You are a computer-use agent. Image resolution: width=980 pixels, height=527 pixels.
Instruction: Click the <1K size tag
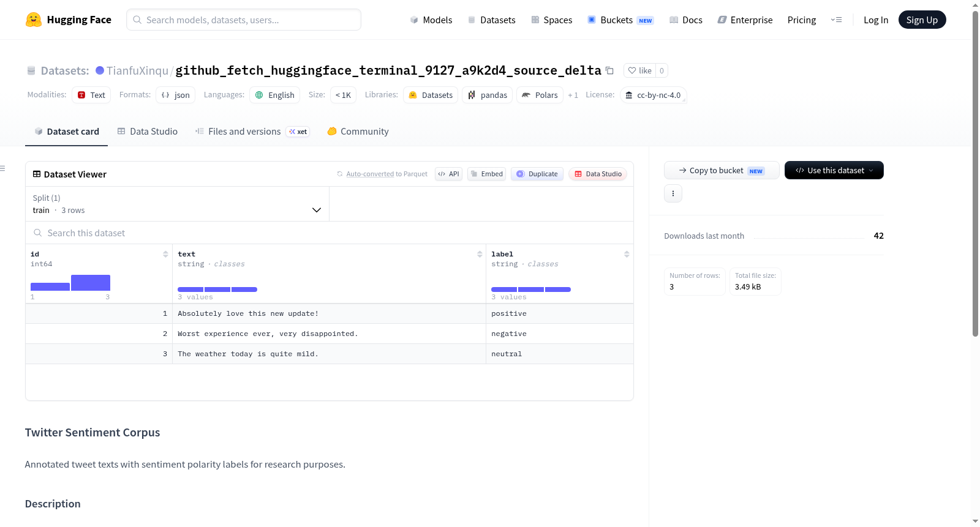tap(343, 95)
